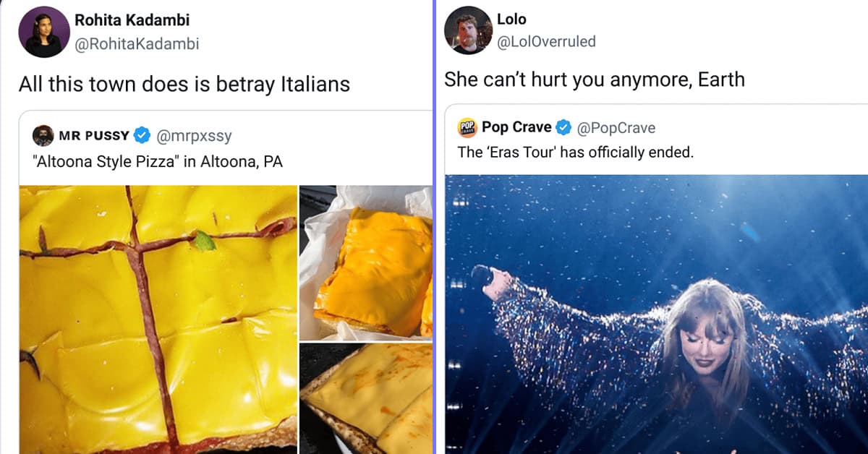The image size is (868, 454).
Task: Click the verified badge next to MR PUSSY
Action: (142, 135)
